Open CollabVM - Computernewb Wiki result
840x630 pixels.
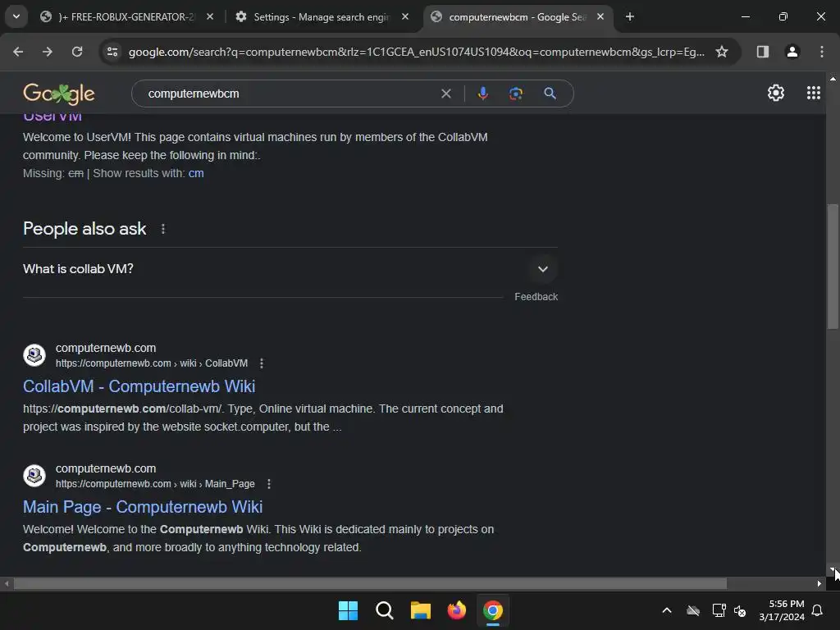(139, 386)
